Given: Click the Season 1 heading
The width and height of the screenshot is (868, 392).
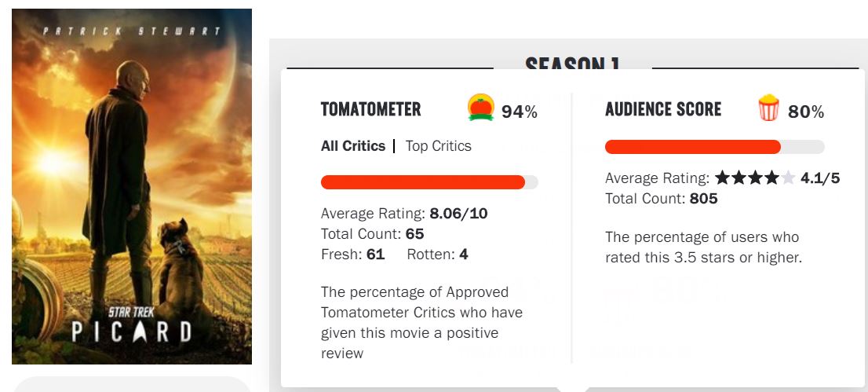Looking at the screenshot, I should click(x=571, y=64).
